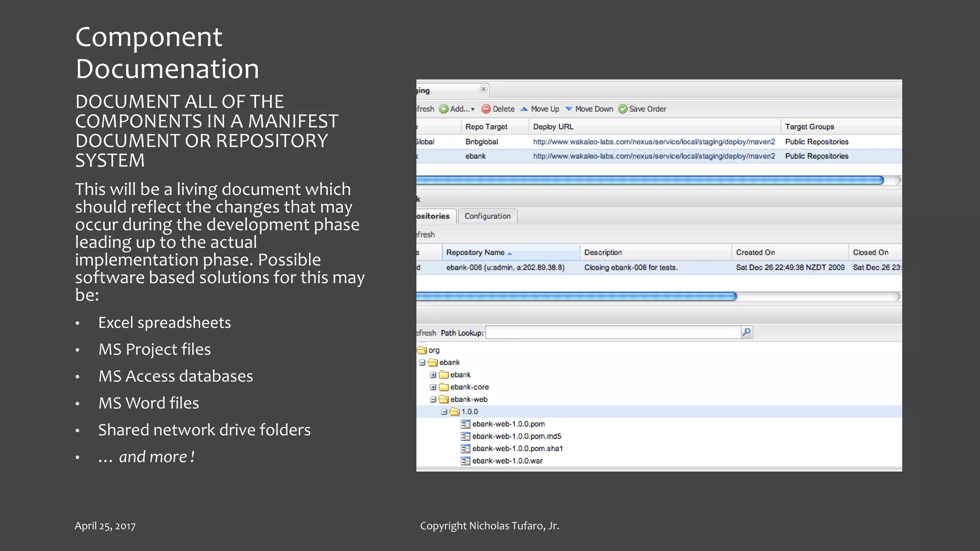Screen dimensions: 980x551
Task: Select the ebank-web-1.0.0.war file icon
Action: click(x=465, y=461)
